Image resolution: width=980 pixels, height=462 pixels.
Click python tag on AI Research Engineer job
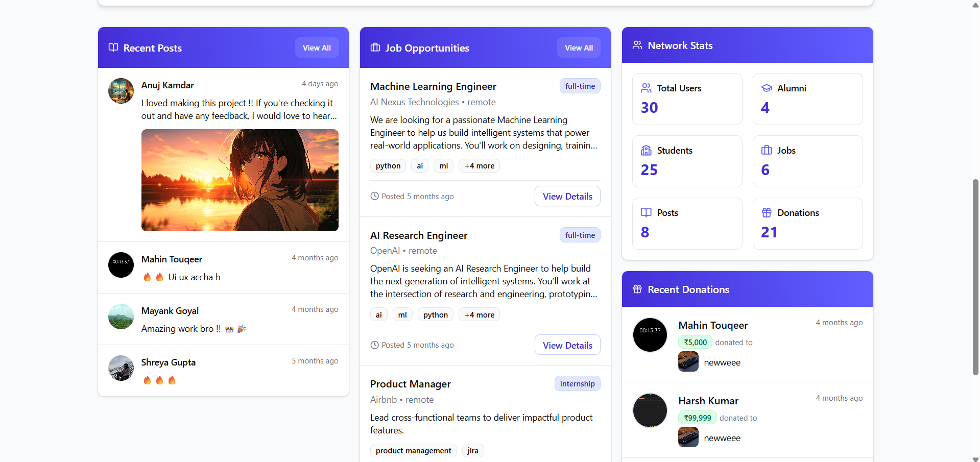[x=436, y=315]
